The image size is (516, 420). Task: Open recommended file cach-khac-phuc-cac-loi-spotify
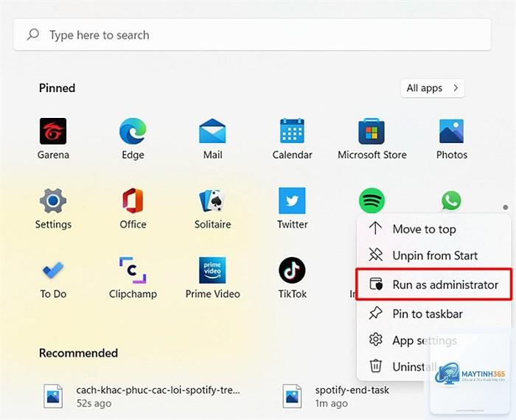tap(142, 396)
